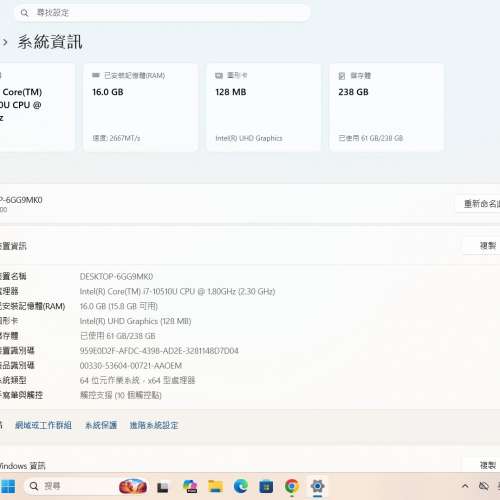Show hidden system tray icons
The height and width of the screenshot is (500, 500).
465,486
